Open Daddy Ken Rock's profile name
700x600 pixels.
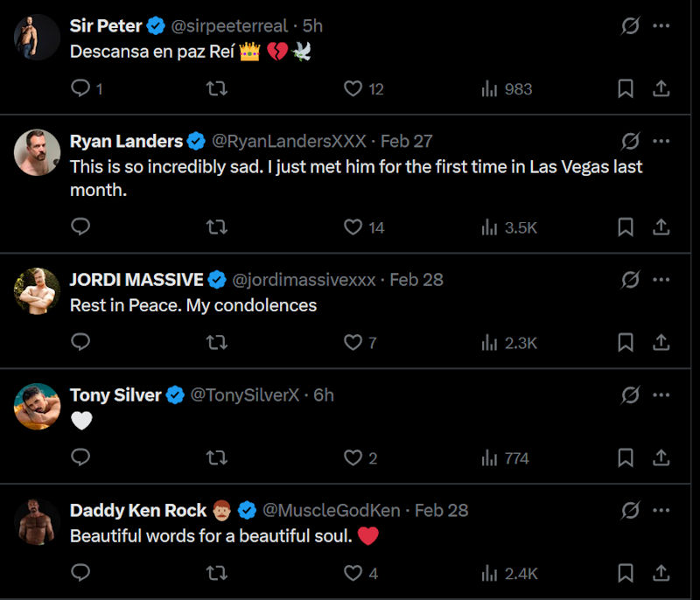pos(138,510)
